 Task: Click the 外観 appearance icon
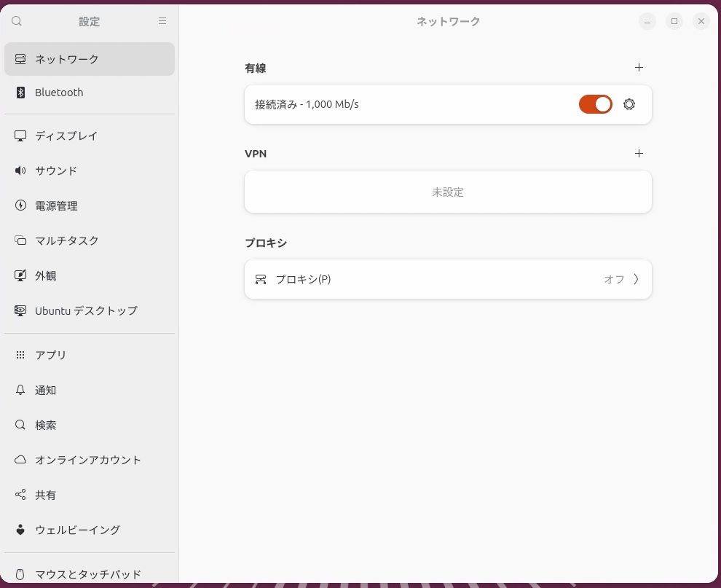pyautogui.click(x=20, y=275)
